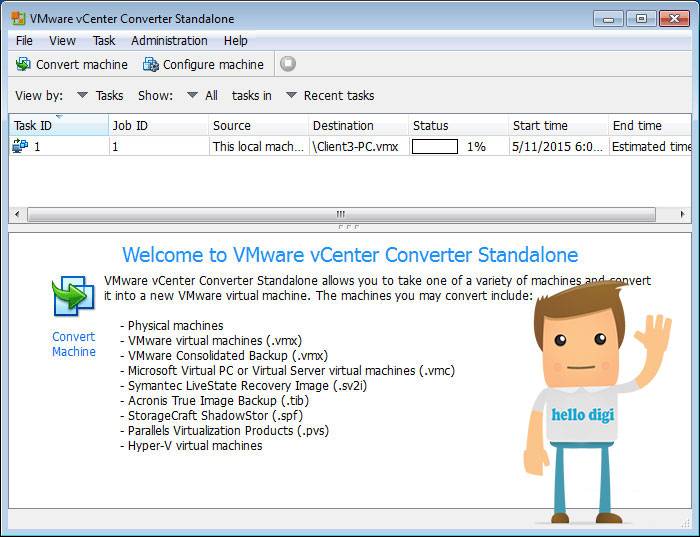Click the Convert machine text button

(x=82, y=65)
